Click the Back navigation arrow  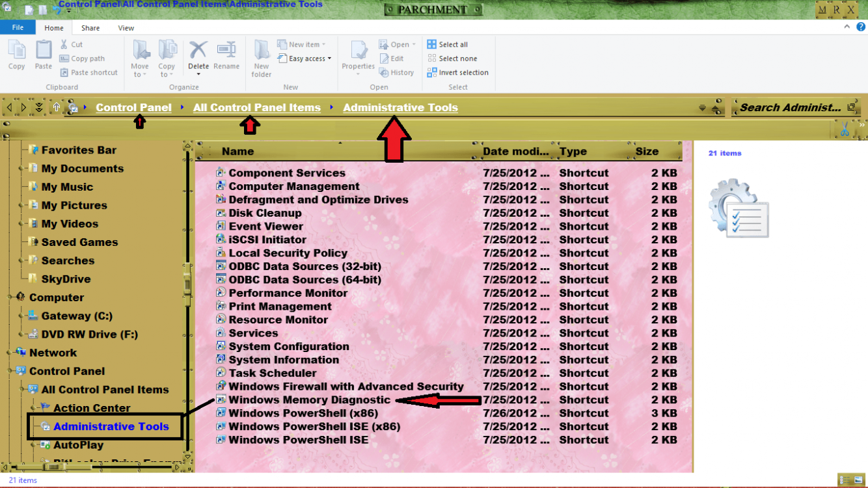pyautogui.click(x=9, y=107)
